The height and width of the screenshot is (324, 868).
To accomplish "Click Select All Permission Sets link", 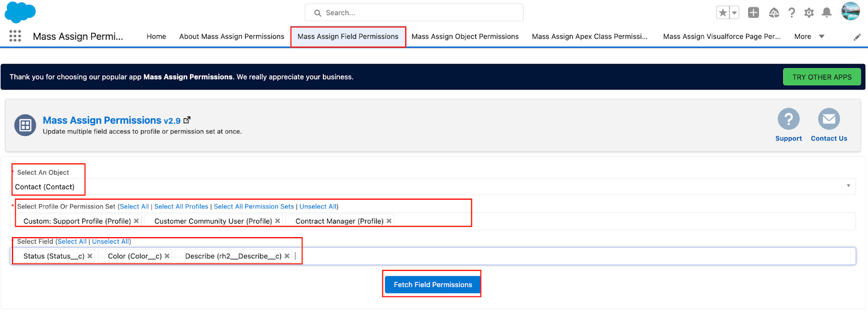I will click(x=254, y=207).
